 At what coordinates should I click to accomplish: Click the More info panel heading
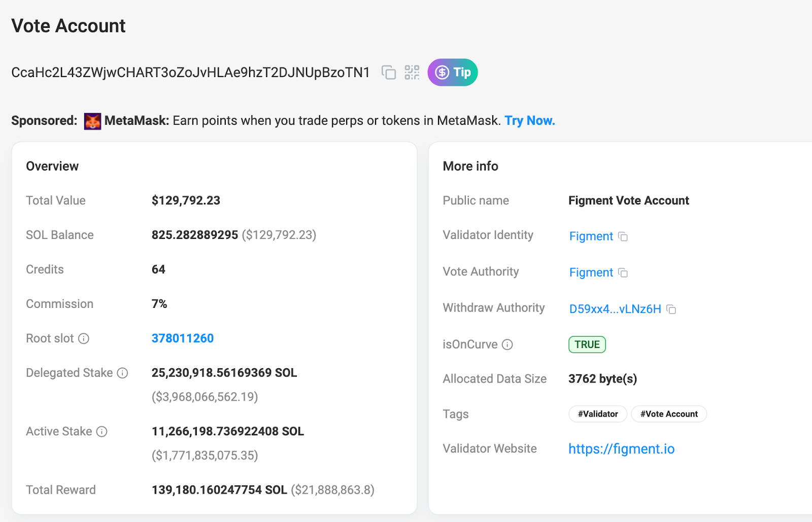coord(470,166)
